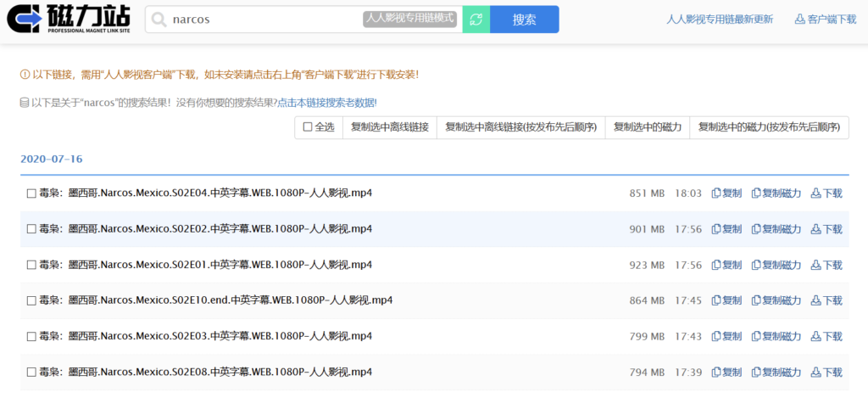Copy link of S02E10.end episode

coord(726,300)
